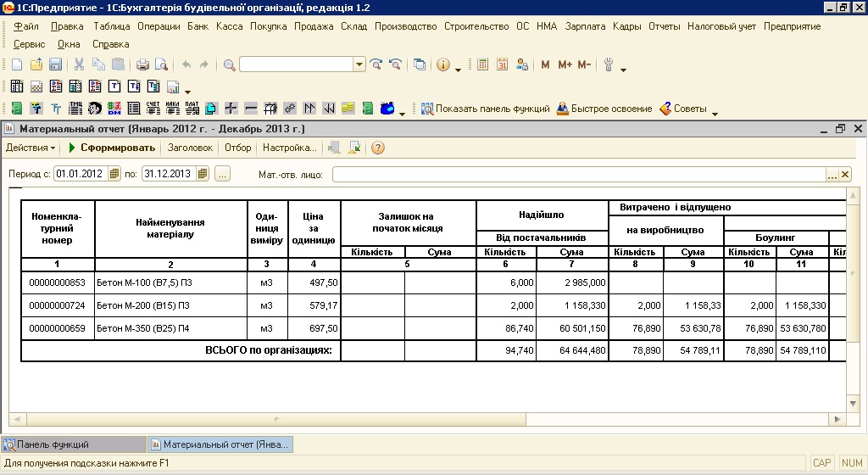Screen dimensions: 868x475
Task: Click the vertical scrollbar down arrow of report
Action: point(853,404)
